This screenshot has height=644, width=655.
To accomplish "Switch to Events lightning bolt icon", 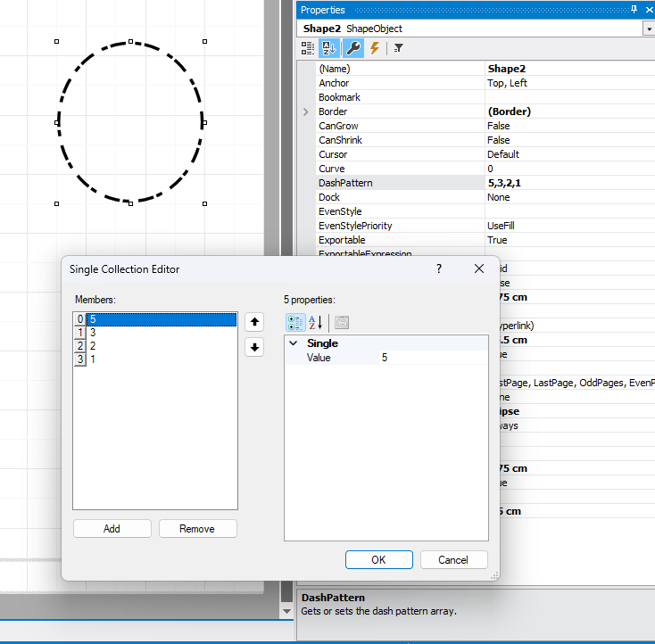I will tap(375, 48).
